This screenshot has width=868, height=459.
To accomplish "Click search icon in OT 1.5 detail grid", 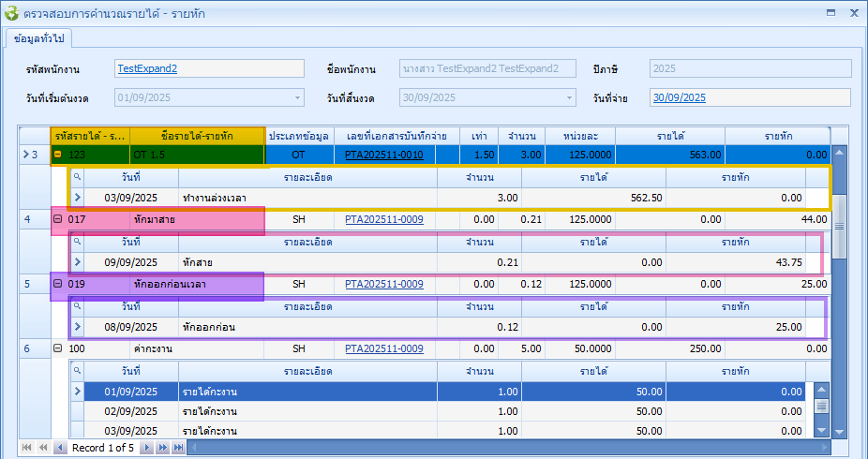I will pyautogui.click(x=78, y=176).
